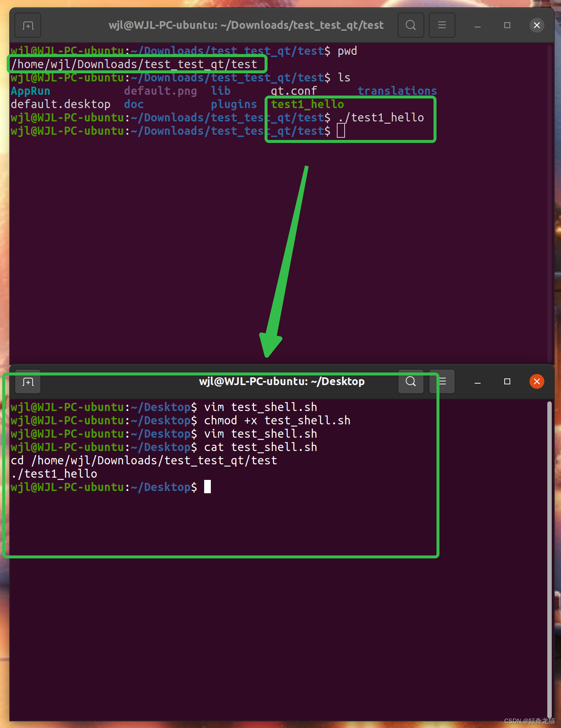Close the Desktop terminal with red button
Screen dimensions: 561x728
[x=537, y=382]
